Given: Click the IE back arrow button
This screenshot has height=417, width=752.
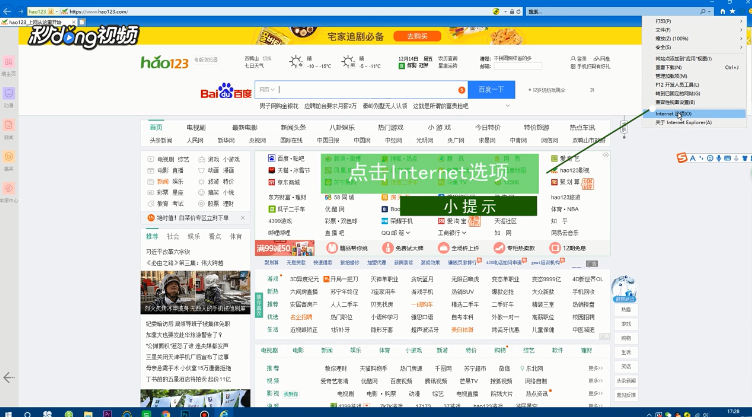Looking at the screenshot, I should [7, 11].
